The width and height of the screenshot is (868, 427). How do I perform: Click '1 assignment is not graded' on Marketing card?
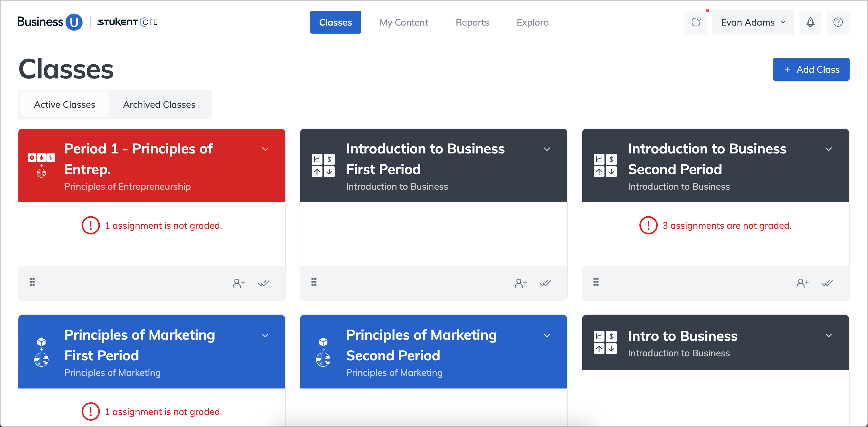163,411
